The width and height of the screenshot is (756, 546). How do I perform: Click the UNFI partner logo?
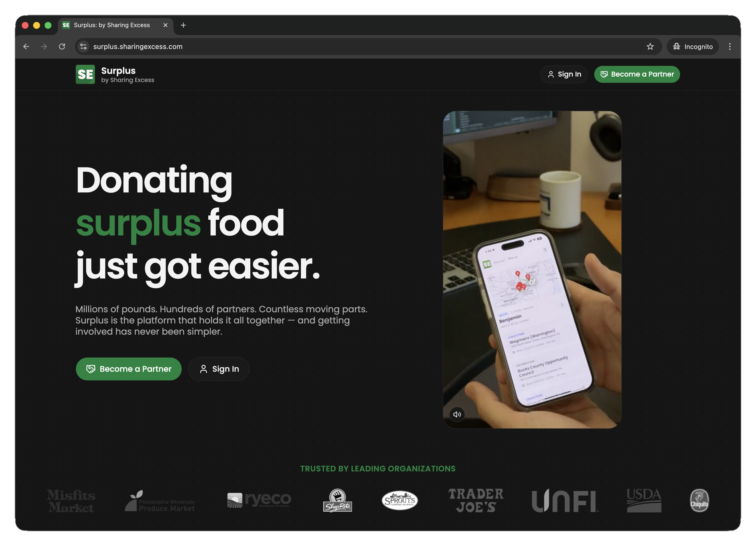click(565, 500)
